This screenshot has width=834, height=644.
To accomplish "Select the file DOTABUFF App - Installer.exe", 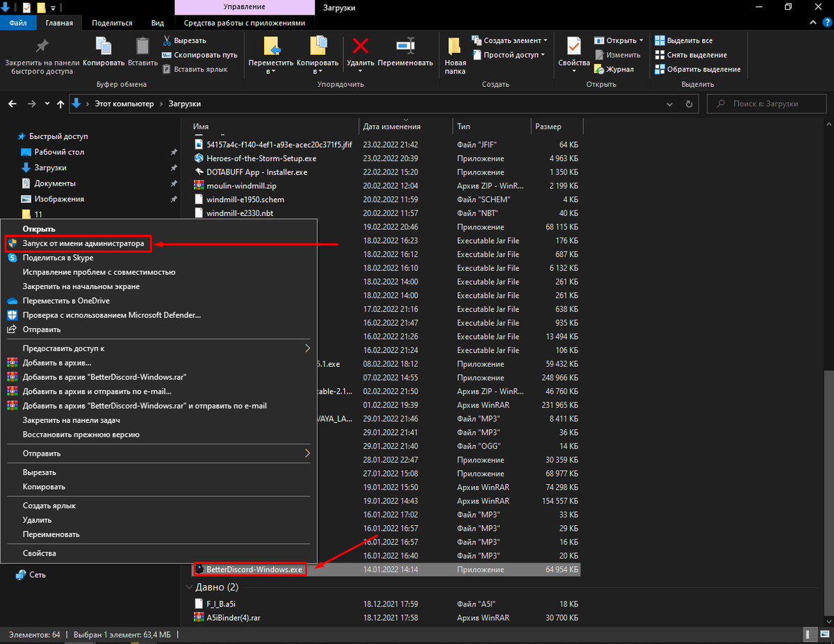I will pyautogui.click(x=256, y=172).
